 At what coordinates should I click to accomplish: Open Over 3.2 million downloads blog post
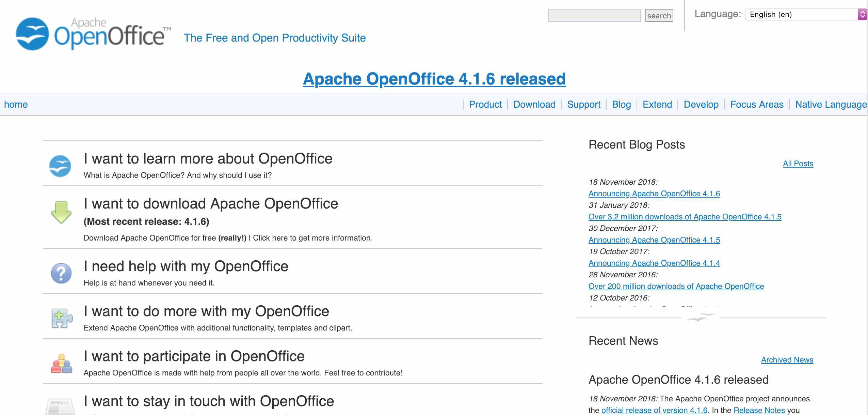tap(685, 217)
